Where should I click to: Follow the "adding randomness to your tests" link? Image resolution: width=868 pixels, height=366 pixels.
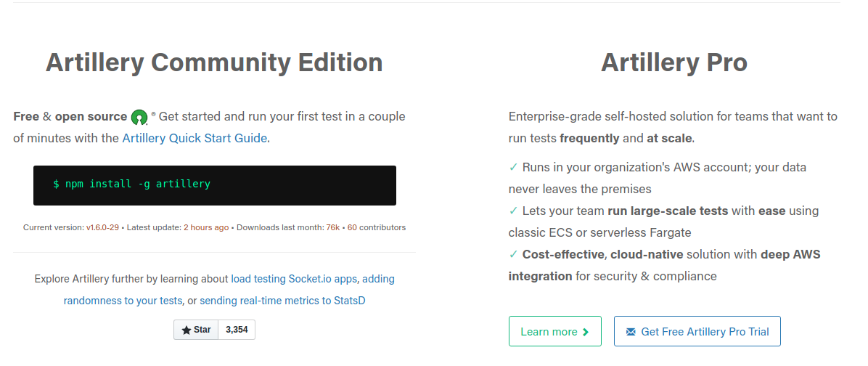123,300
